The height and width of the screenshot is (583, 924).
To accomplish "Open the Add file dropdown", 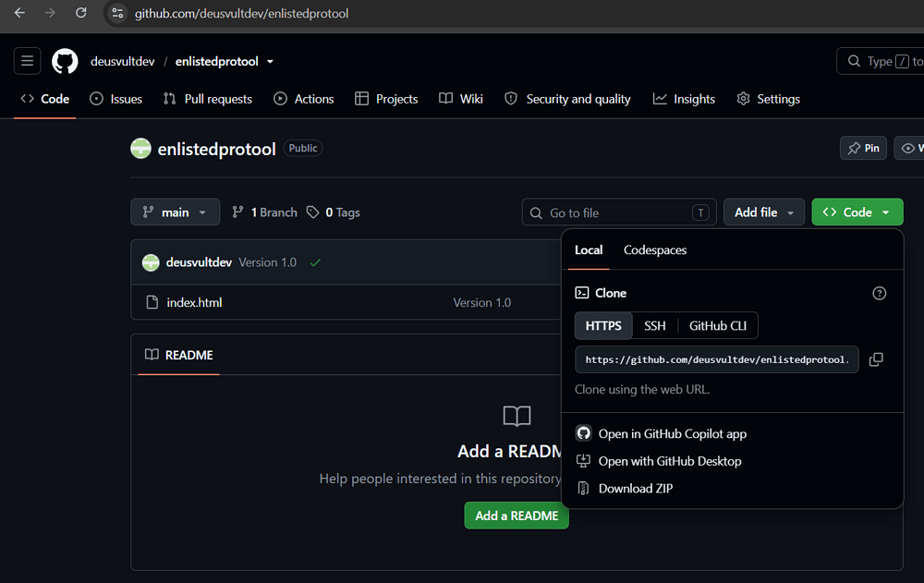I will click(764, 213).
